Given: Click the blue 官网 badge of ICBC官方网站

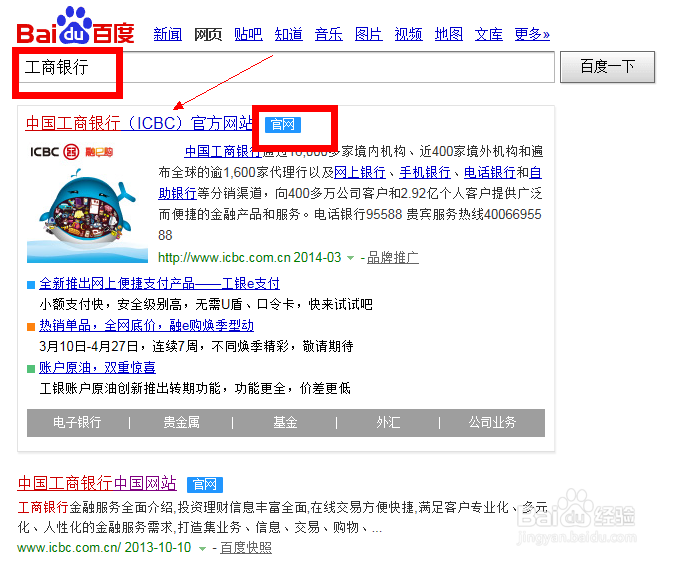Looking at the screenshot, I should pyautogui.click(x=282, y=125).
